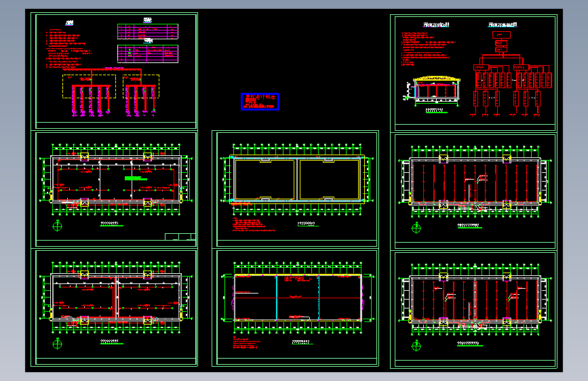Screen dimensions: 588x381
Task: Select the red notes block in top-right sheet
Action: coord(428,49)
